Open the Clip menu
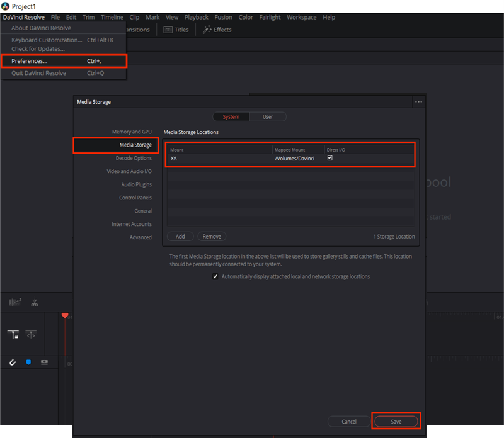This screenshot has width=504, height=438. 134,18
